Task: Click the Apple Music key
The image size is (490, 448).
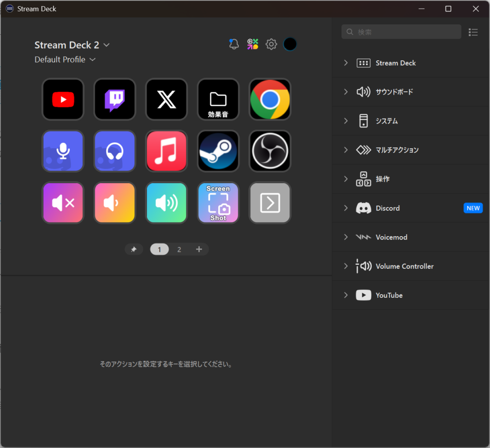Action: pyautogui.click(x=167, y=151)
